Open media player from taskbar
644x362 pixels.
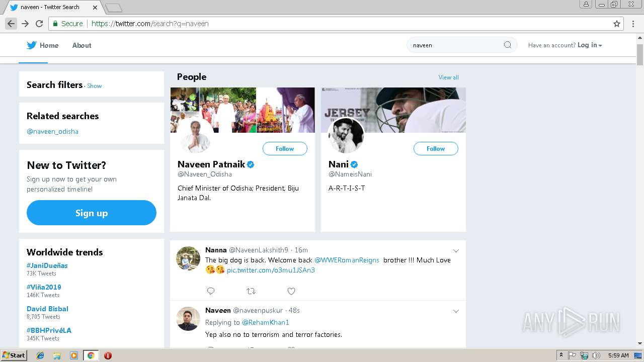tap(74, 355)
